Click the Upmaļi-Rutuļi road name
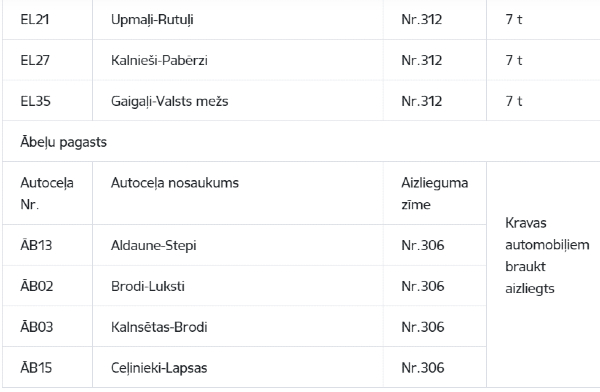This screenshot has height=392, width=600. 152,20
